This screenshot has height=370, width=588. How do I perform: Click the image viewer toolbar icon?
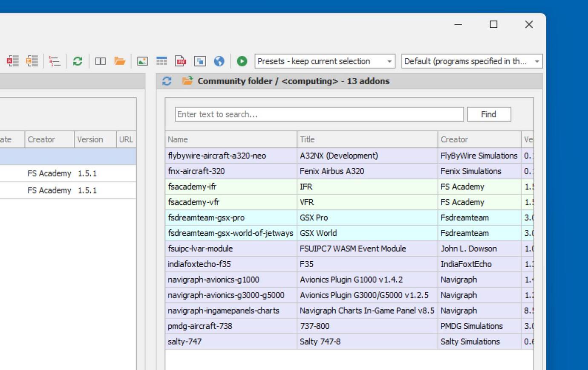pos(142,61)
